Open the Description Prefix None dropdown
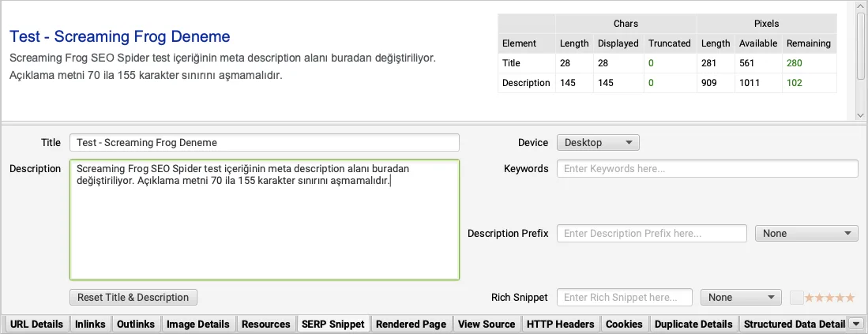This screenshot has height=334, width=868. (x=806, y=234)
